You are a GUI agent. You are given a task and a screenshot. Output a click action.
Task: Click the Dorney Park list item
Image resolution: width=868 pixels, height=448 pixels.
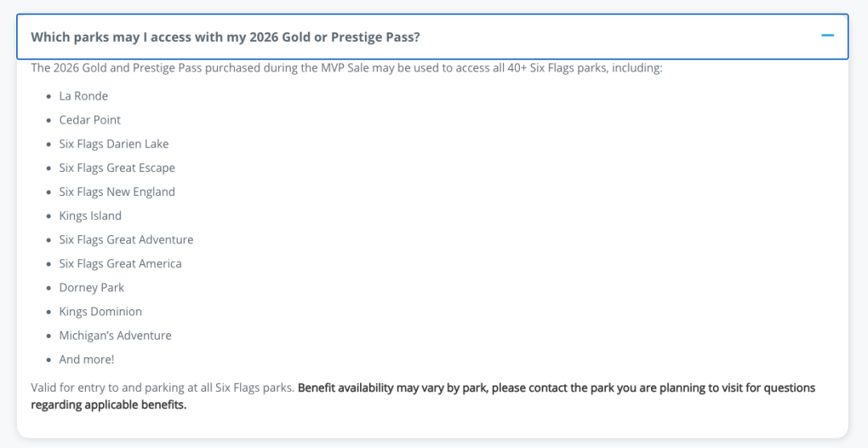tap(92, 287)
